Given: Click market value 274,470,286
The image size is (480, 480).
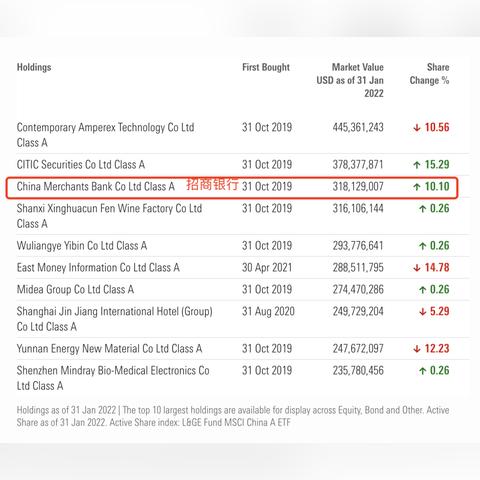Looking at the screenshot, I should (358, 290).
